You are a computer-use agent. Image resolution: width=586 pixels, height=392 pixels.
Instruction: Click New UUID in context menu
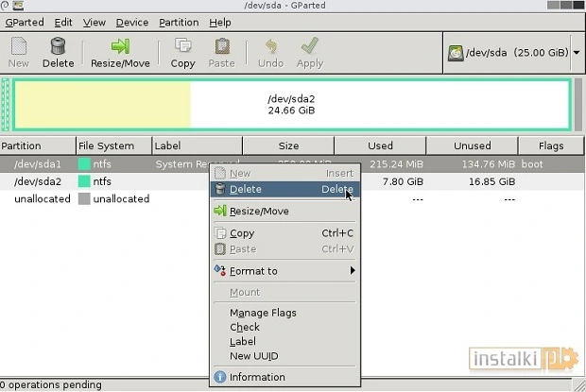click(253, 355)
